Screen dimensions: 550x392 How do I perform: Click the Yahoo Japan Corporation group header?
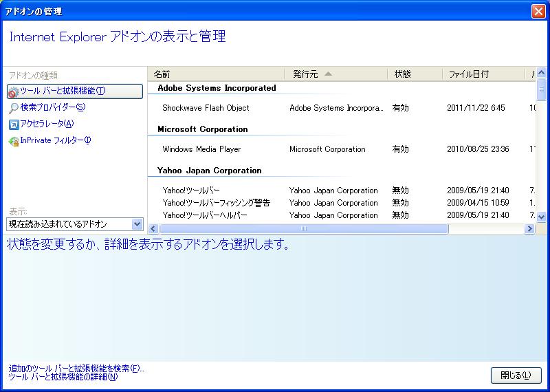coord(210,171)
